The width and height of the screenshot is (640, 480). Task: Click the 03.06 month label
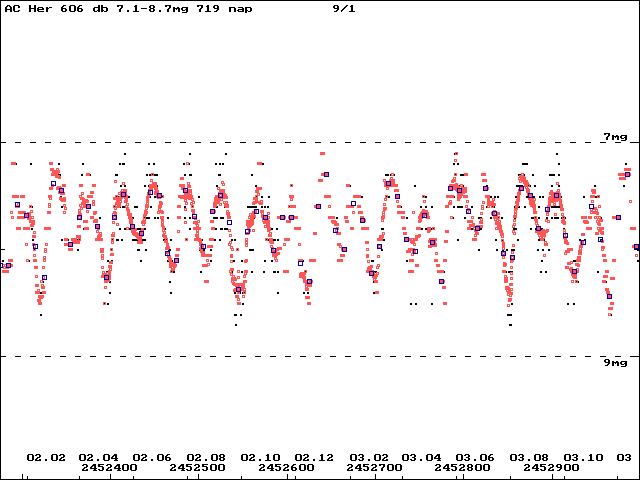475,458
